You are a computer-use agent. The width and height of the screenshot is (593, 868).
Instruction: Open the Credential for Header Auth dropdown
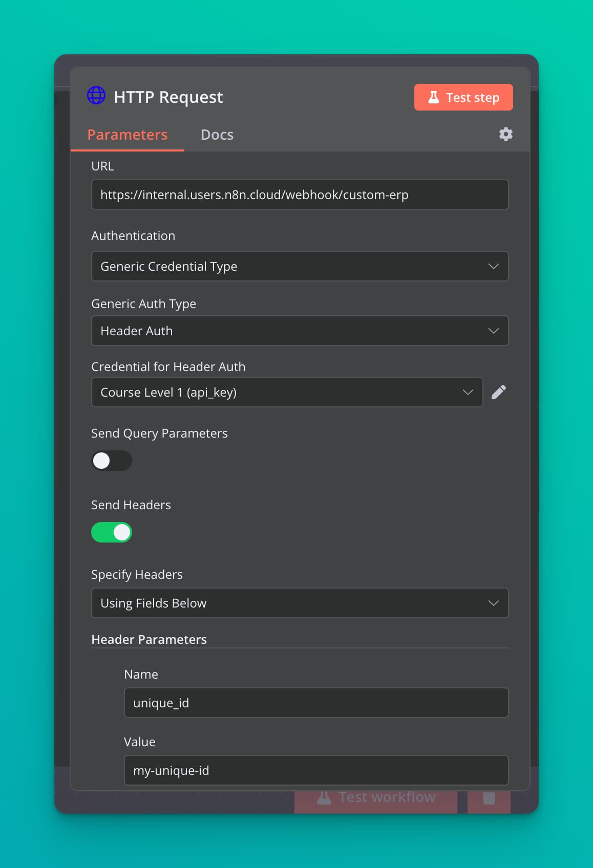click(x=287, y=392)
